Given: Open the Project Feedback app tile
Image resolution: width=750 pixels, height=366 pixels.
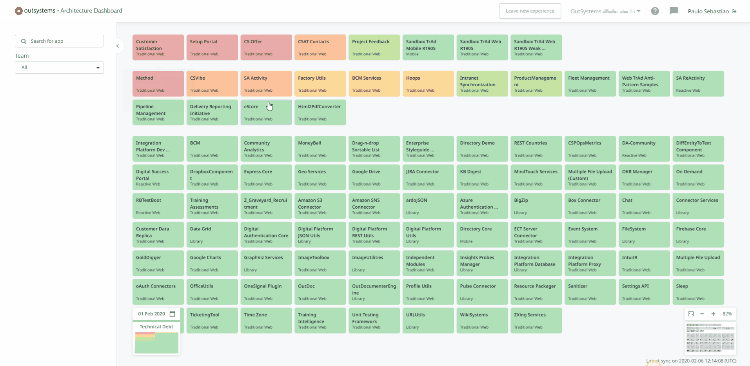Looking at the screenshot, I should [375, 47].
